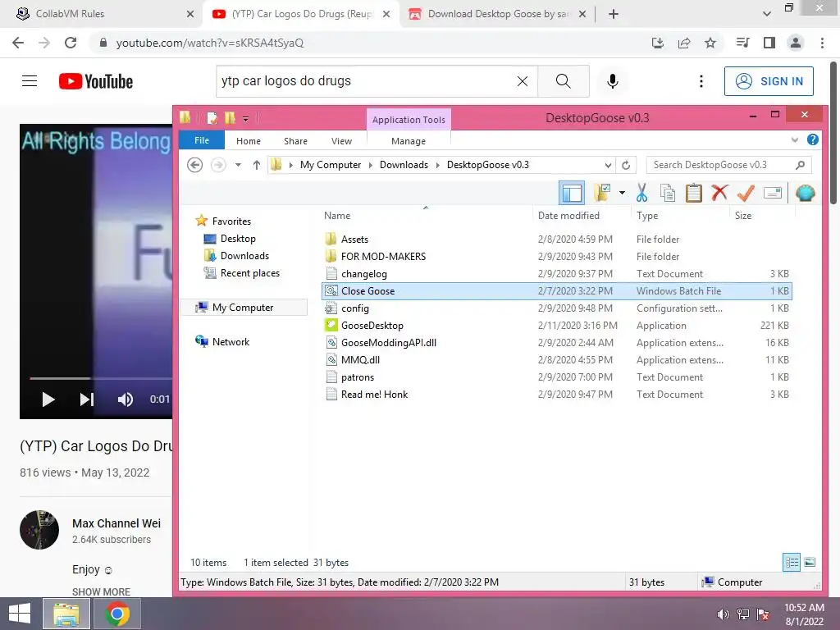Refresh the DesktopGoose folder view
Screen dimensions: 840x630
pos(626,165)
